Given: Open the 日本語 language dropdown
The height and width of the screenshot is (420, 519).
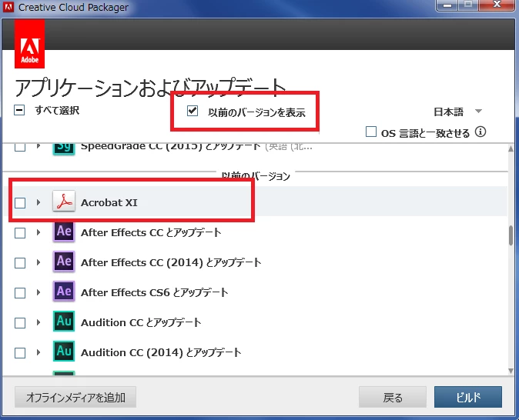Looking at the screenshot, I should [457, 112].
